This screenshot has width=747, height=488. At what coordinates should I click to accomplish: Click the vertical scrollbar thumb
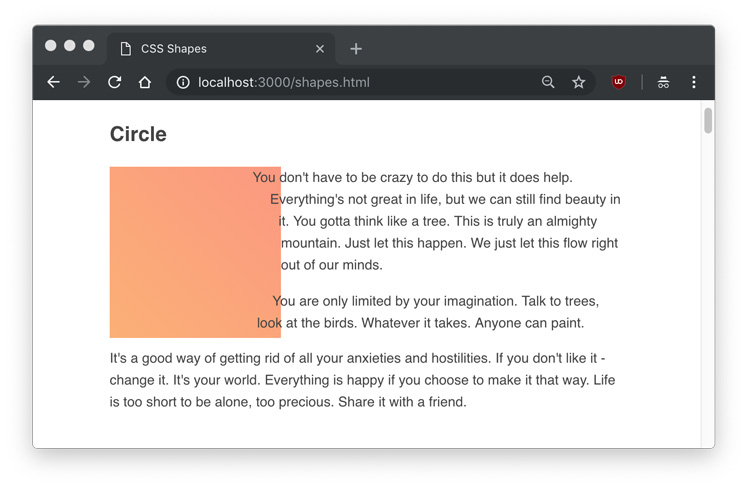(708, 121)
